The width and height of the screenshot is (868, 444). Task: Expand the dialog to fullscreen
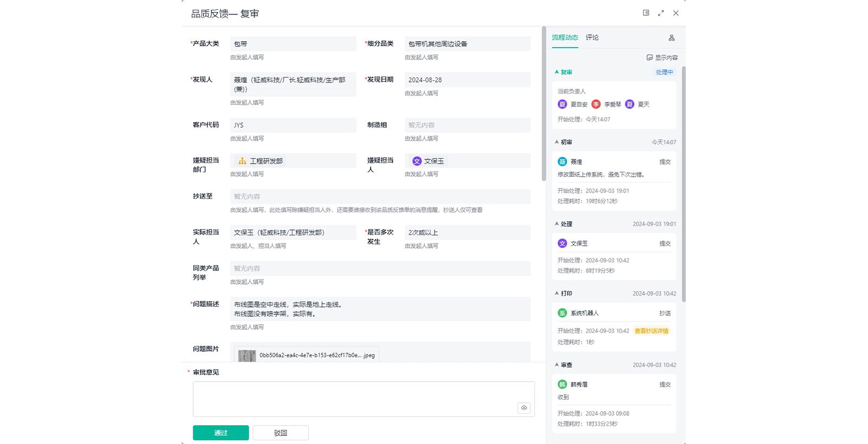(661, 13)
